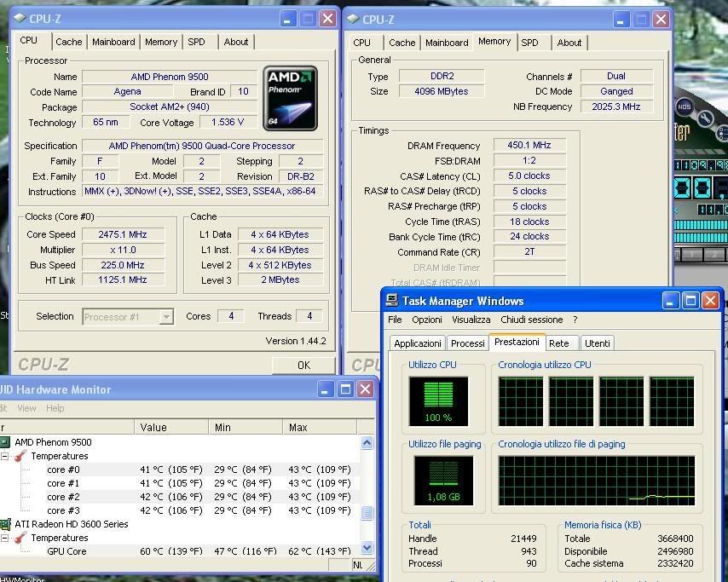The height and width of the screenshot is (582, 728).
Task: Click the Hardware Monitor scrollbar down arrow
Action: (x=367, y=548)
